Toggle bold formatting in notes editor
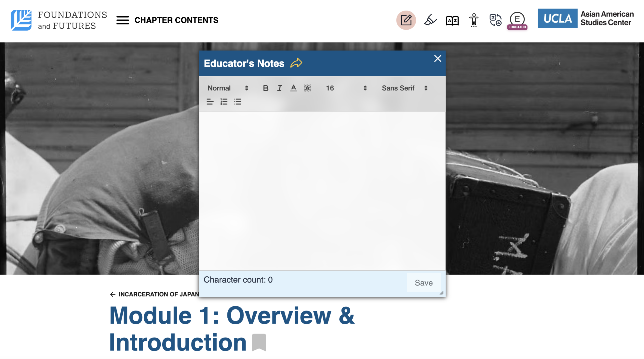 click(265, 88)
